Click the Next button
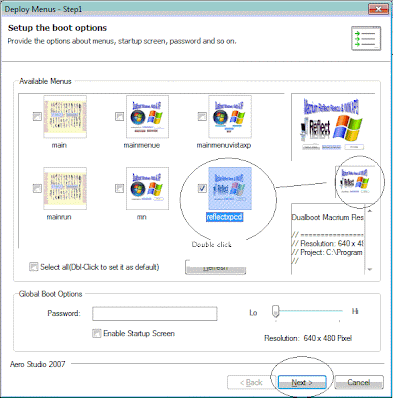 302,383
